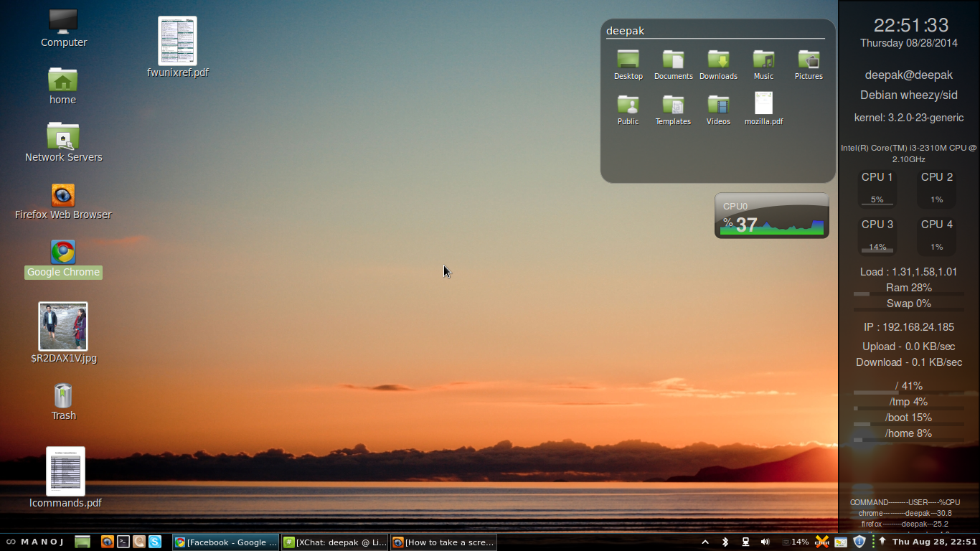Open Public folder in deepak widget
Viewport: 980px width, 551px height.
coord(628,110)
